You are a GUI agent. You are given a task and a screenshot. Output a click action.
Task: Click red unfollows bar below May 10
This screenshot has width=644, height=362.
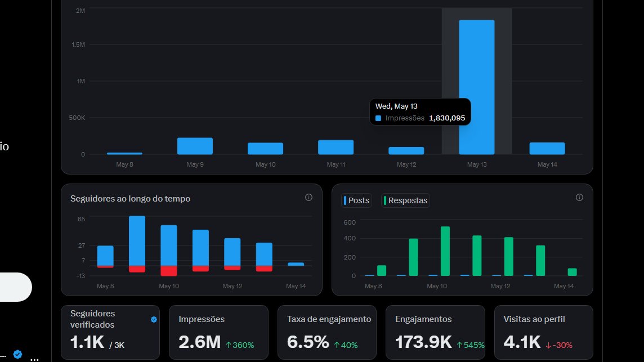click(169, 271)
